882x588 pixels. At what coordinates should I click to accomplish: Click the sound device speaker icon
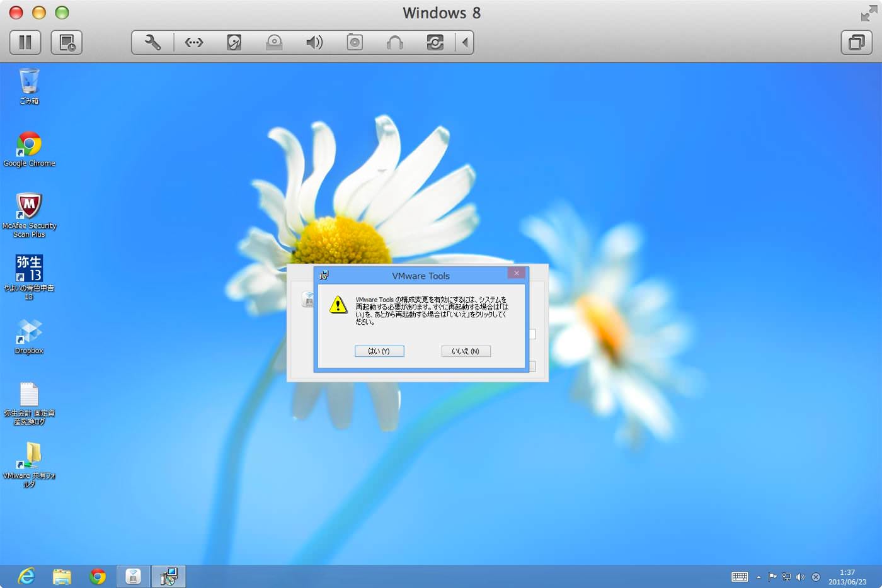pyautogui.click(x=314, y=43)
